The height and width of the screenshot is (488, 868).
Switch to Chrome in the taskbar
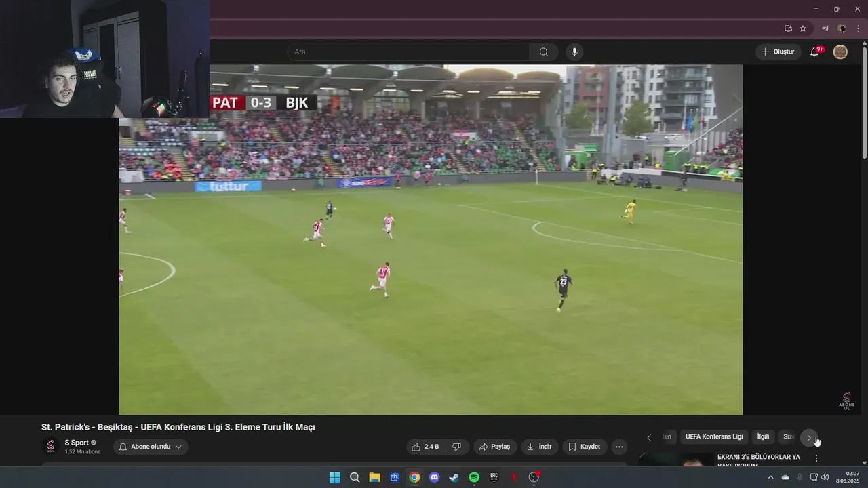414,477
